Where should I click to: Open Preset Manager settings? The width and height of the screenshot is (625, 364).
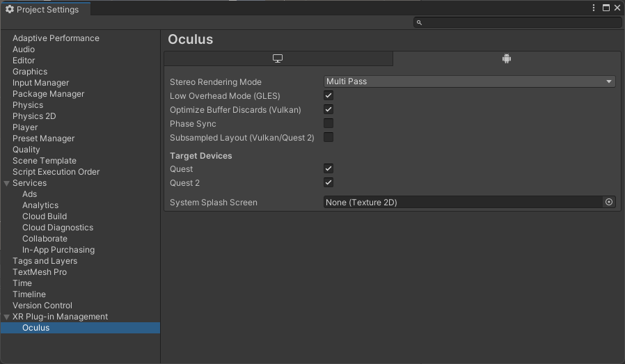click(x=43, y=139)
